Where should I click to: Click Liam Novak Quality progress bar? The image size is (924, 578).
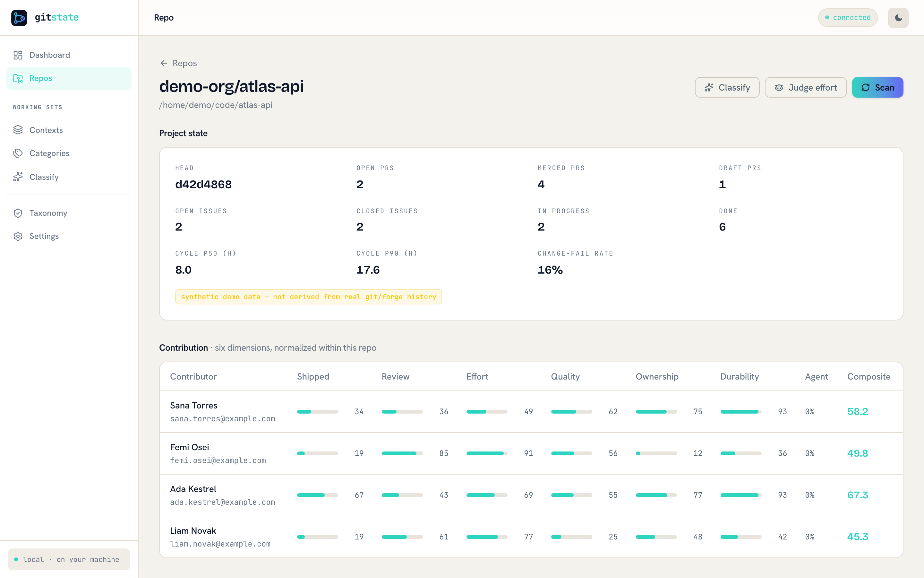[x=572, y=537]
